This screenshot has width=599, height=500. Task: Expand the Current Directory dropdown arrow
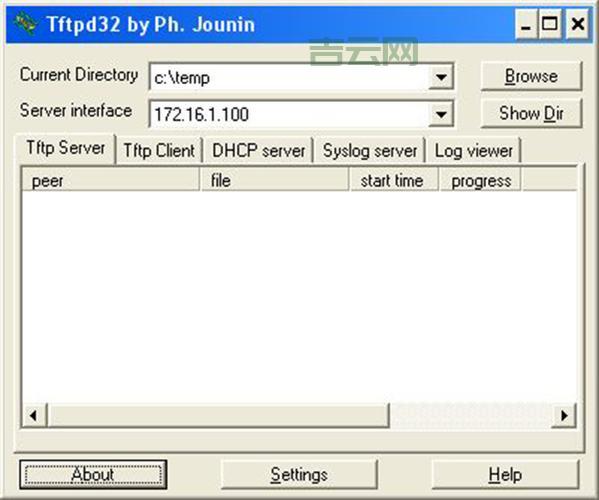pos(441,77)
